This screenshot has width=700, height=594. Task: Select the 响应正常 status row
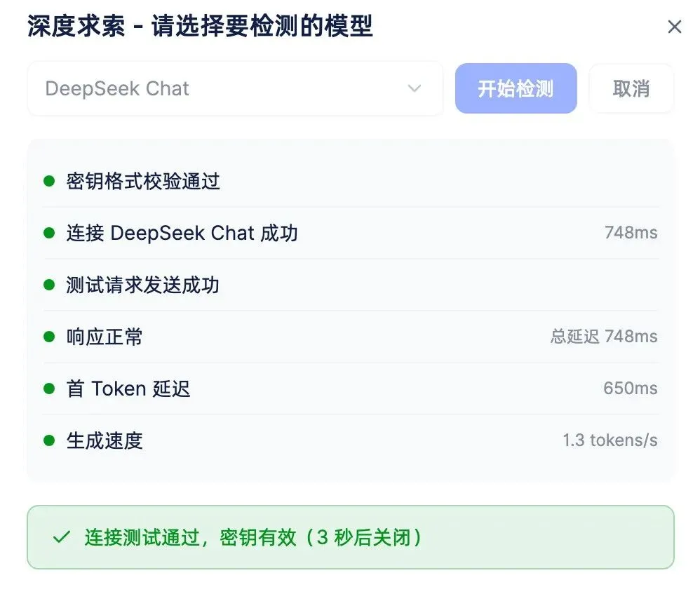pos(351,337)
